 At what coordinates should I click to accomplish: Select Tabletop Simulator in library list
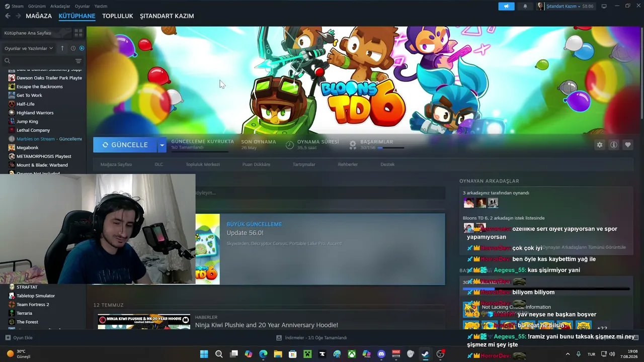[x=36, y=296]
